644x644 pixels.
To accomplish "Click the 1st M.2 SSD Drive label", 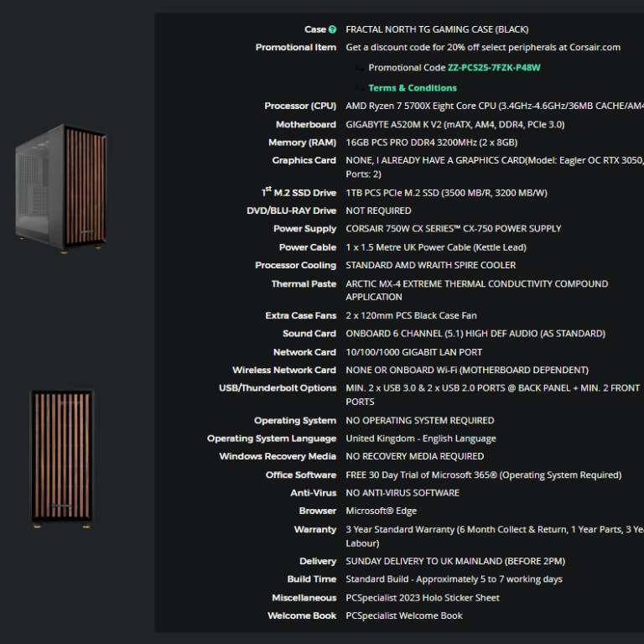I will (299, 192).
